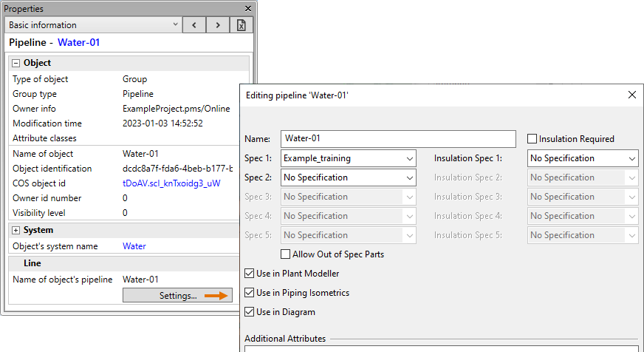Open the Basic information dropdown
644x352 pixels.
(94, 25)
